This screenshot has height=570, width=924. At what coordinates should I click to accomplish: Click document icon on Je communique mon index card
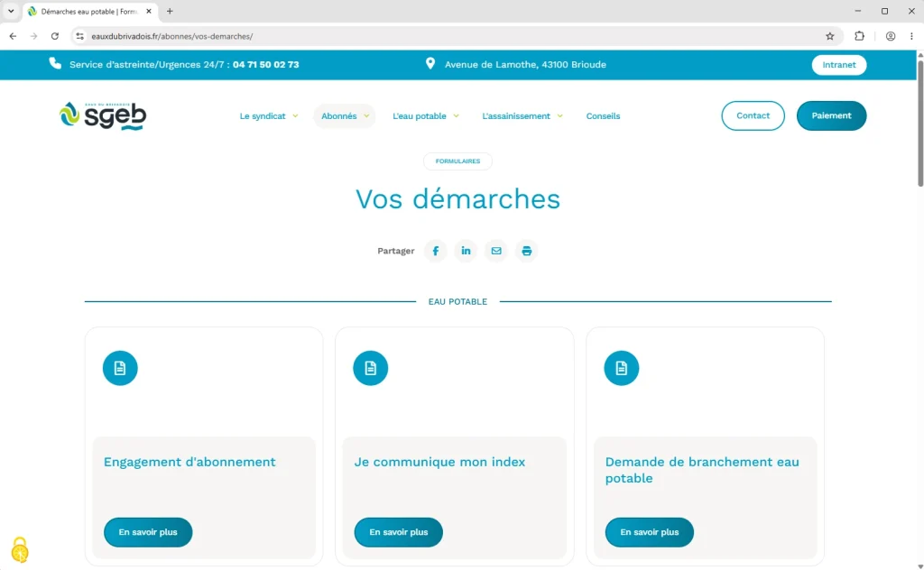click(x=371, y=368)
